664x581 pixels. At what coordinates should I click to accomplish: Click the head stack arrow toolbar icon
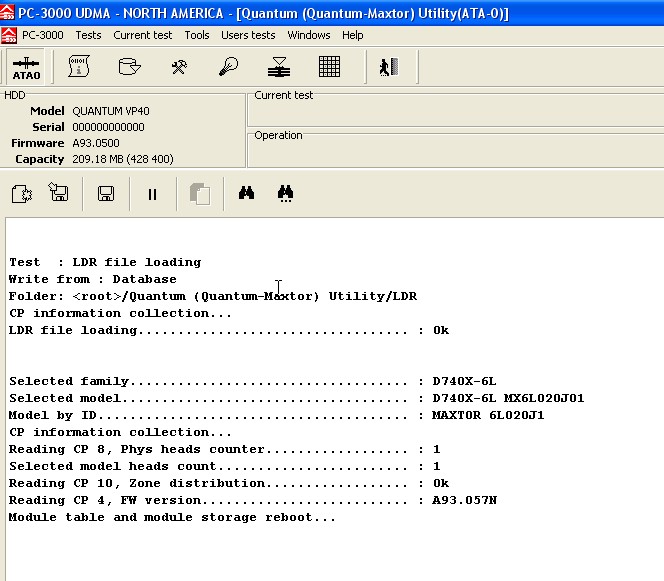pyautogui.click(x=279, y=67)
